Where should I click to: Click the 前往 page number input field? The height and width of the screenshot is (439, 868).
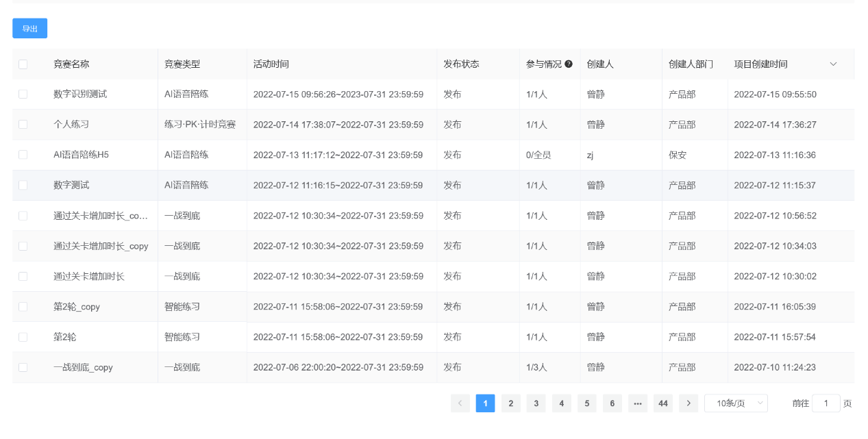[826, 404]
